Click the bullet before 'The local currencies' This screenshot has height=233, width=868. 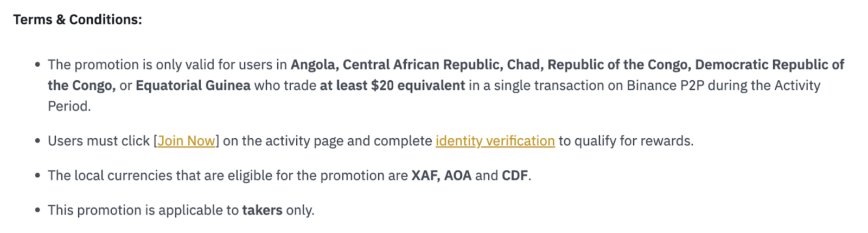point(37,176)
